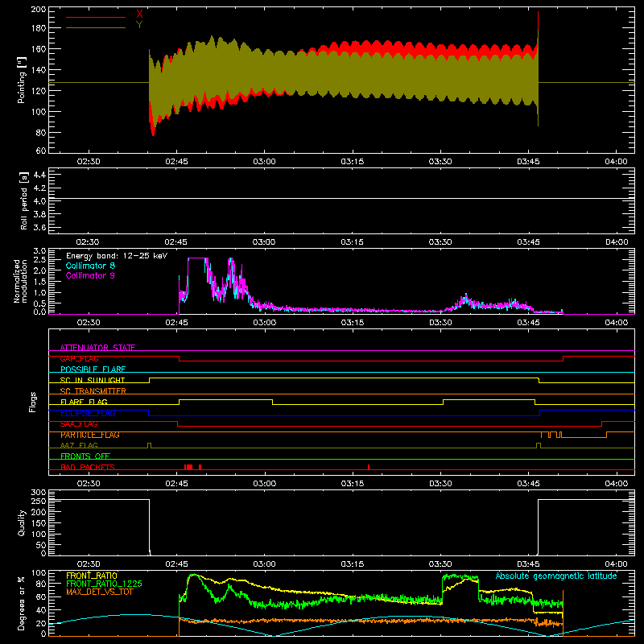Click the ATTENUATOR_STATE flag label

click(97, 348)
